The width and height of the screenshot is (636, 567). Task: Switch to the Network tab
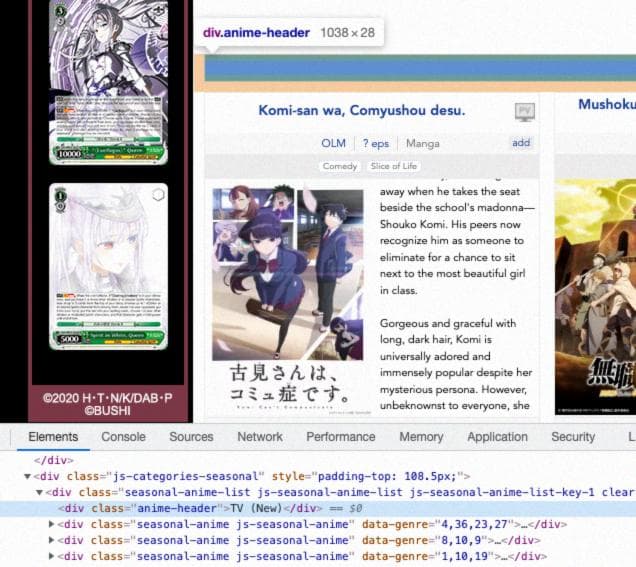coord(259,437)
